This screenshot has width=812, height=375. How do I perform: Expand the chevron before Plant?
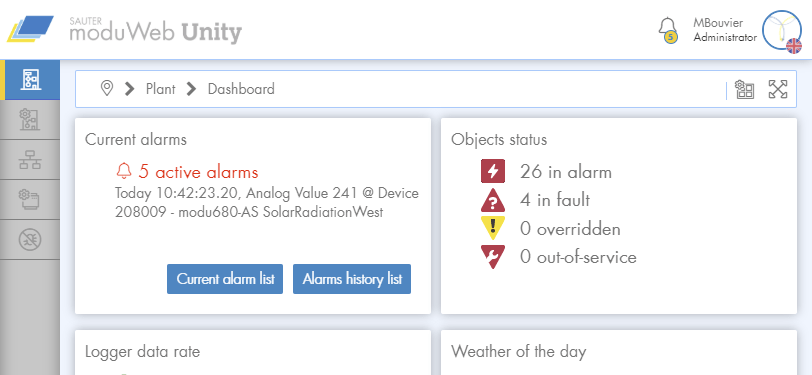(x=129, y=89)
